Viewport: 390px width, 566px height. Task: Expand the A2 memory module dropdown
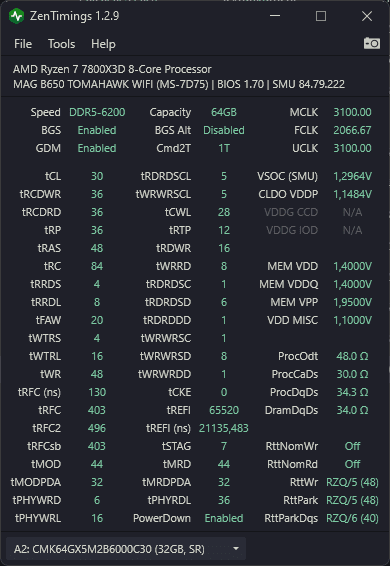coord(126,549)
